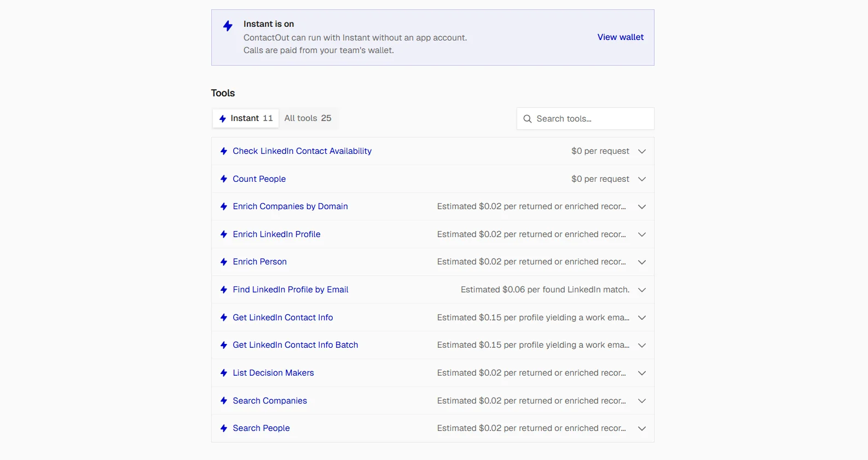Expand the Search People row chevron

pyautogui.click(x=642, y=428)
